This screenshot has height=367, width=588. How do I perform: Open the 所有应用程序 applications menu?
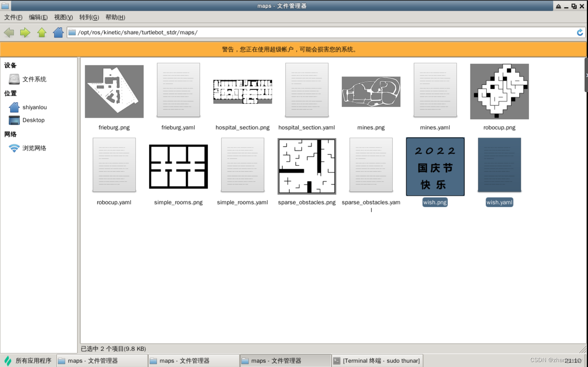point(28,361)
